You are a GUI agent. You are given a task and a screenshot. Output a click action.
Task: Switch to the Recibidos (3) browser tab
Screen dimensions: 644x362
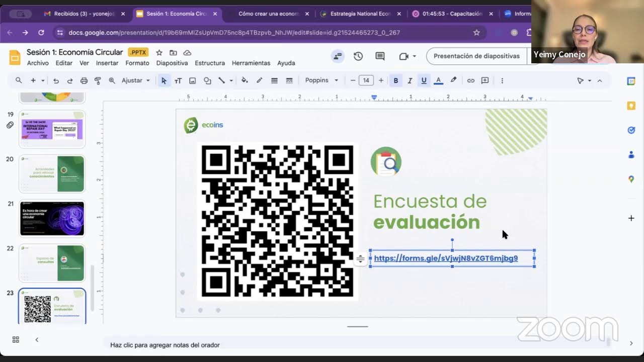84,14
